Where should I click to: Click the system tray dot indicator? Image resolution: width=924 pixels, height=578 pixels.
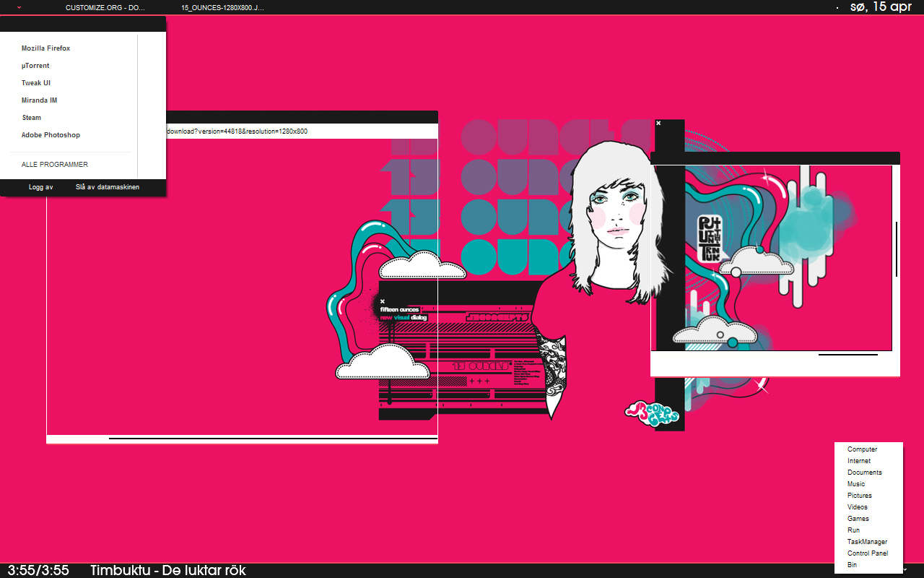(x=837, y=7)
